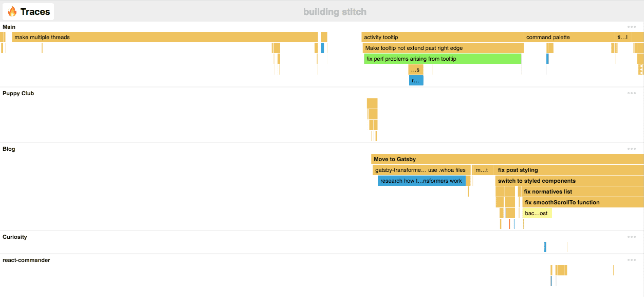Open the Blog thread ellipsis menu

[x=631, y=149]
